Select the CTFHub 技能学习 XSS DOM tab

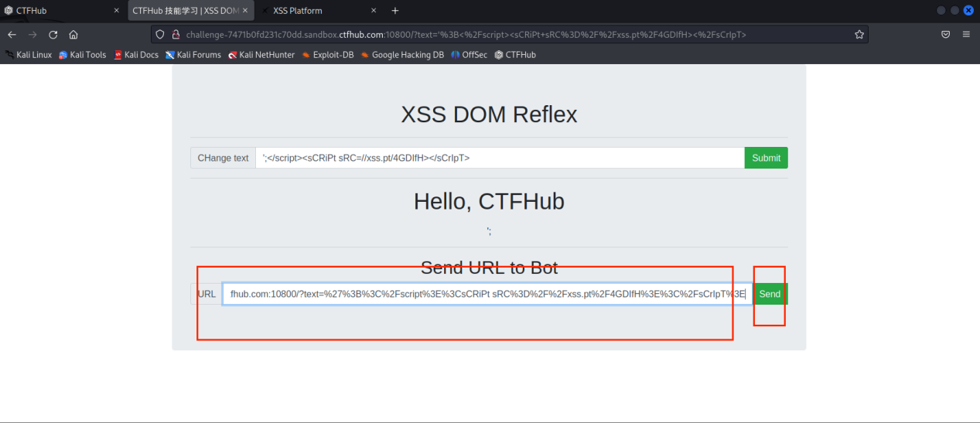click(191, 11)
